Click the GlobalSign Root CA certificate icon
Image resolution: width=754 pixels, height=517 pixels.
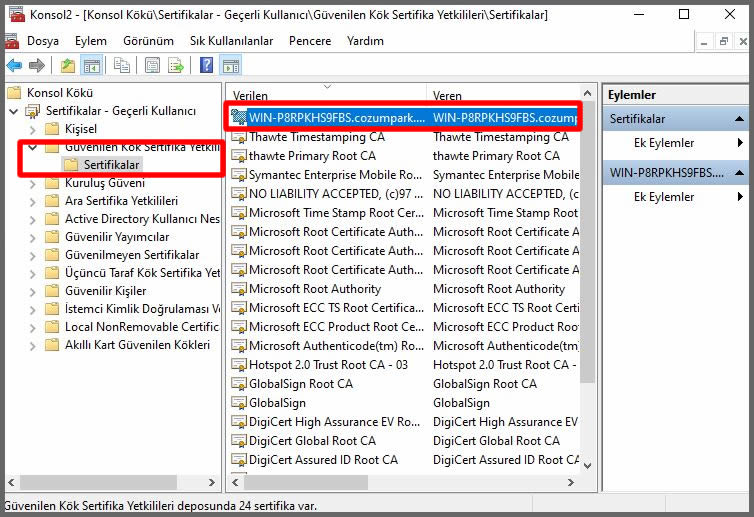click(x=239, y=384)
